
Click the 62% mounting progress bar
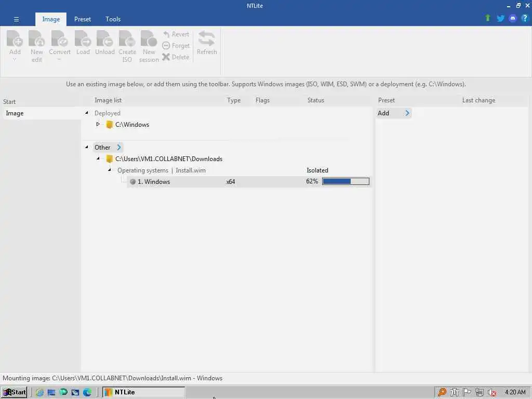tap(345, 181)
